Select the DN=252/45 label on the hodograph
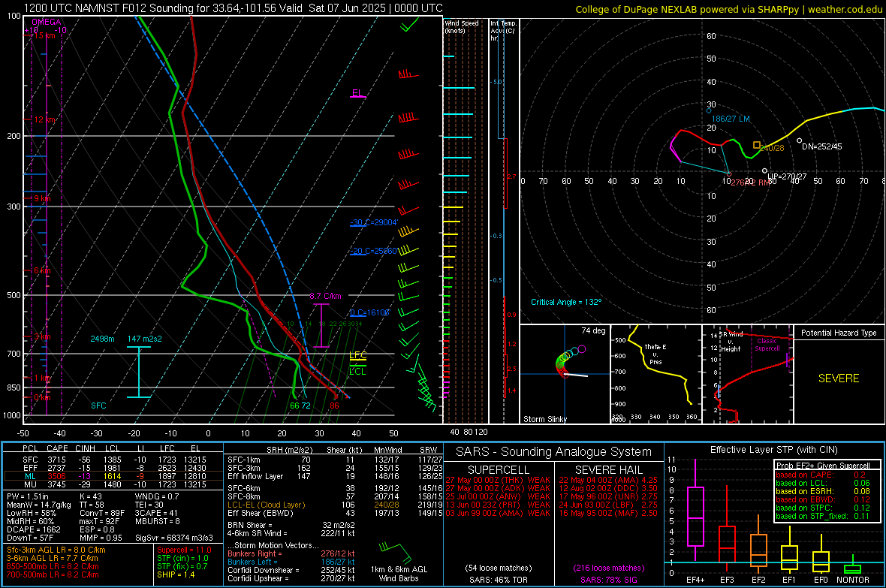Viewport: 886px width, 588px height. tap(822, 146)
